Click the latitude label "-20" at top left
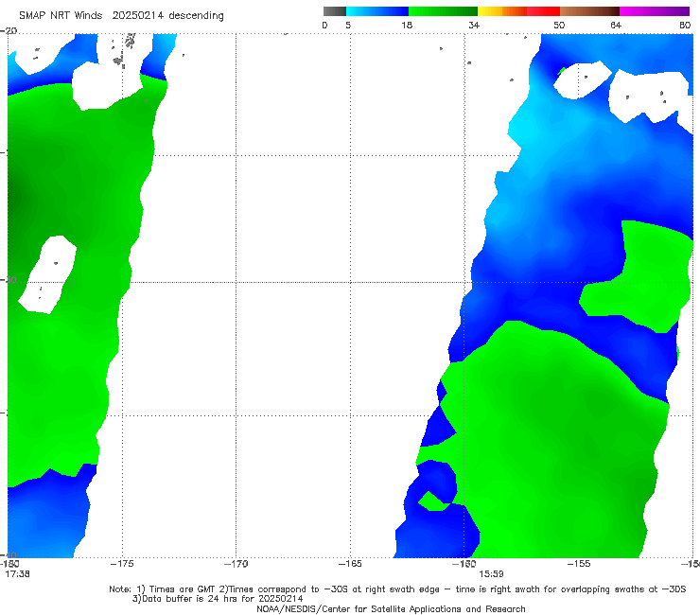700x615 pixels. click(9, 31)
